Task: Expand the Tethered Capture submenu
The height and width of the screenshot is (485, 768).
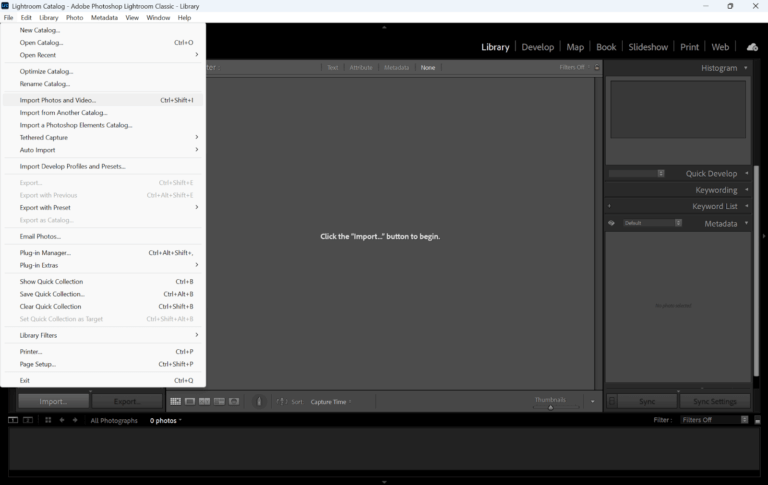Action: click(103, 137)
